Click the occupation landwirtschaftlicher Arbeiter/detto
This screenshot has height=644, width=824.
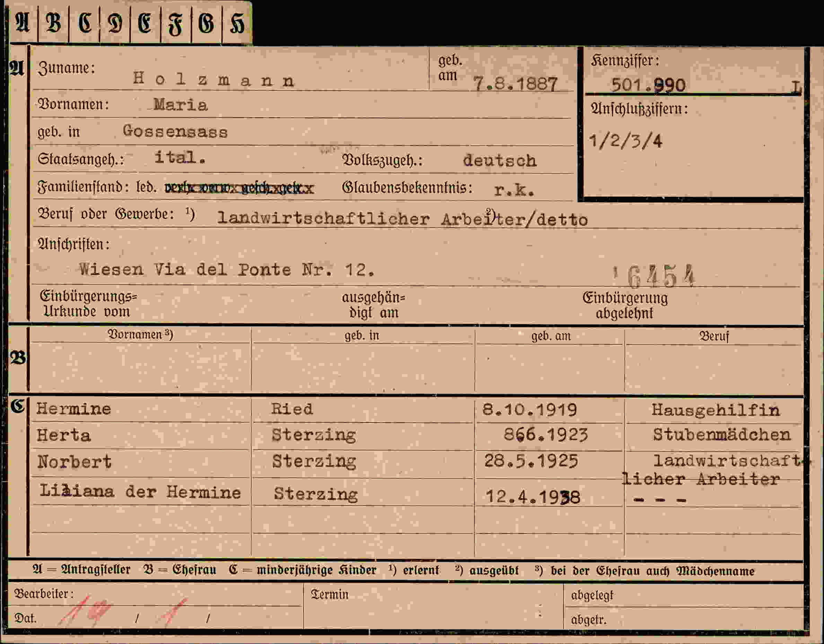[403, 219]
